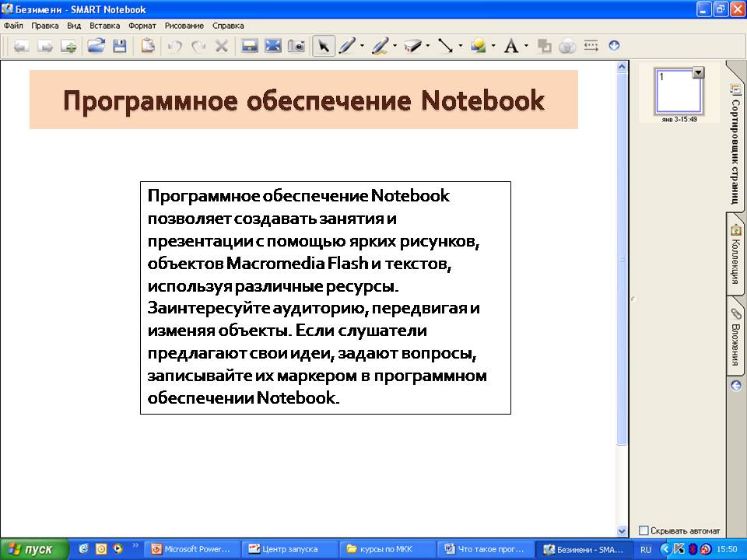Viewport: 747px width, 560px height.
Task: Switch to full screen view
Action: (x=273, y=46)
